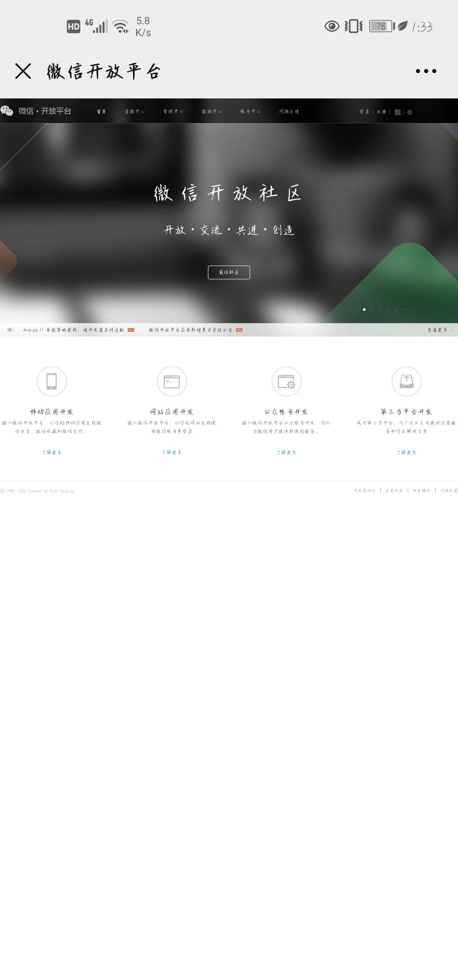The image size is (458, 980).
Task: Click 了解更多 under 网站应用开发
Action: (172, 452)
